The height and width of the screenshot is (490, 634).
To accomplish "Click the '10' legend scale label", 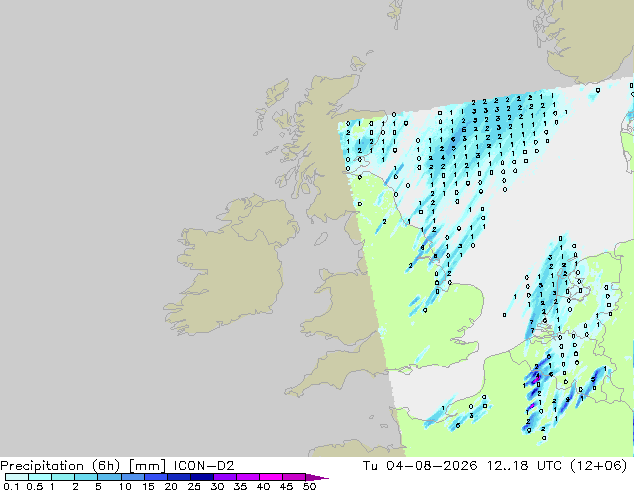I will tap(125, 486).
